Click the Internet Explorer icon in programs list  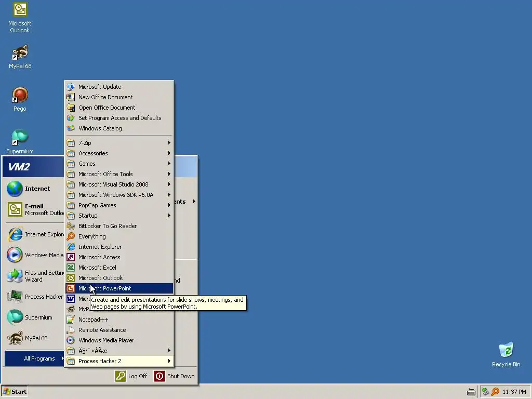pos(71,247)
